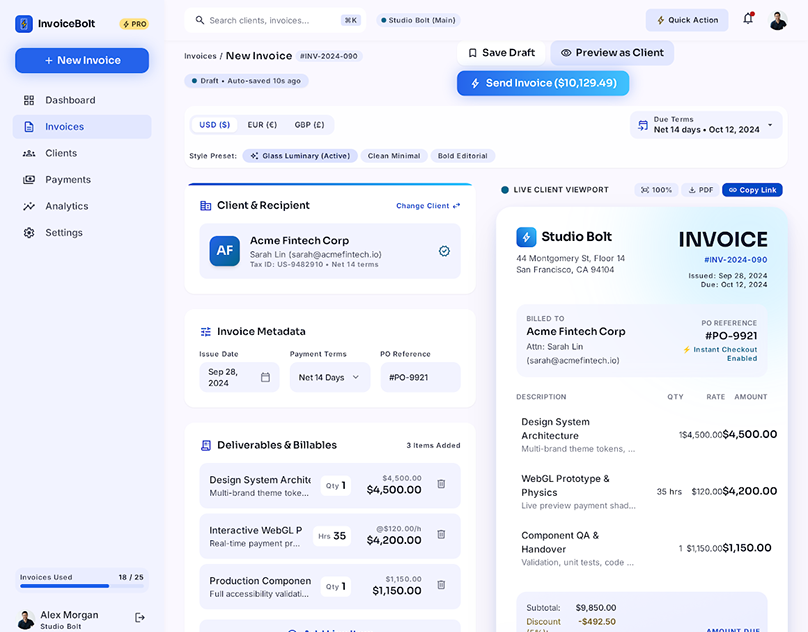Image resolution: width=808 pixels, height=632 pixels.
Task: Click the Due Terms calendar icon
Action: [x=643, y=125]
